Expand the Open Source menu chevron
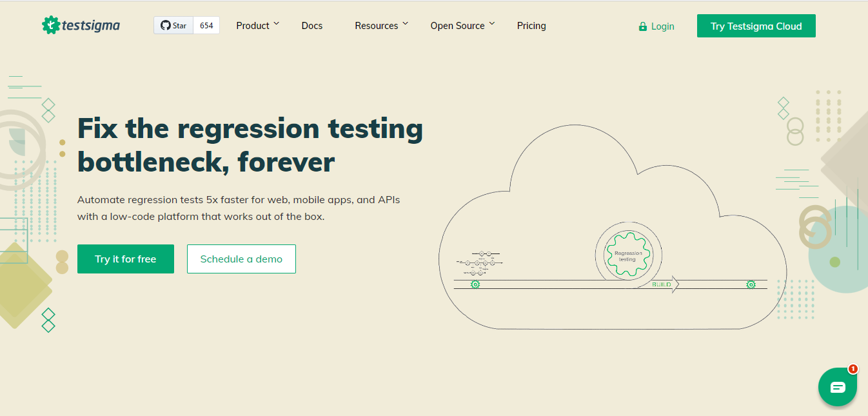Image resolution: width=868 pixels, height=416 pixels. 492,24
